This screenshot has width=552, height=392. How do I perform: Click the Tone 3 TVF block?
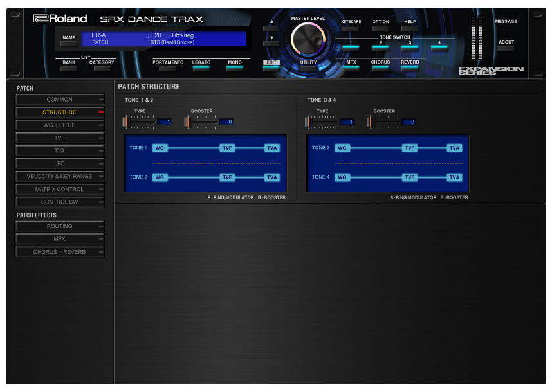(409, 148)
